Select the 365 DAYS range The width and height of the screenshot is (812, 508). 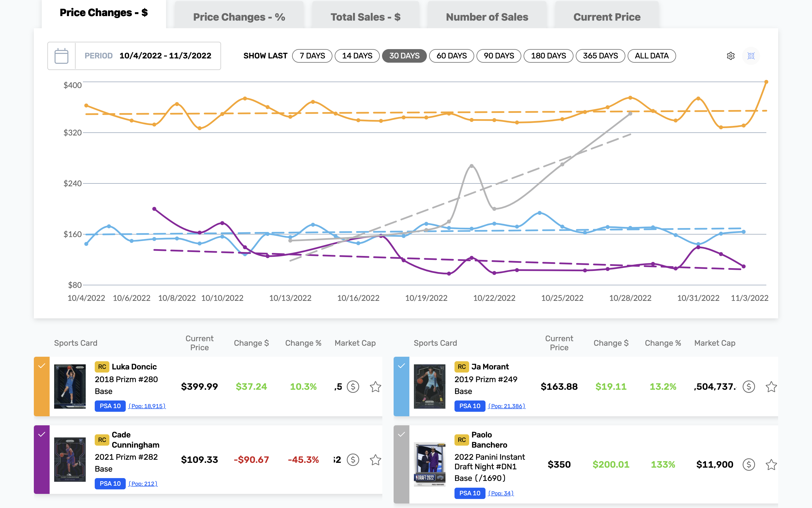(x=600, y=56)
